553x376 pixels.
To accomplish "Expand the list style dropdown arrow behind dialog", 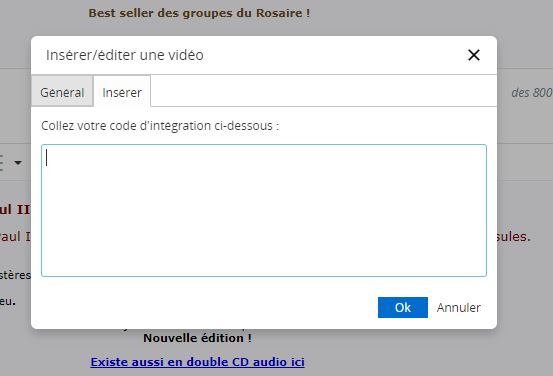I will (x=18, y=163).
